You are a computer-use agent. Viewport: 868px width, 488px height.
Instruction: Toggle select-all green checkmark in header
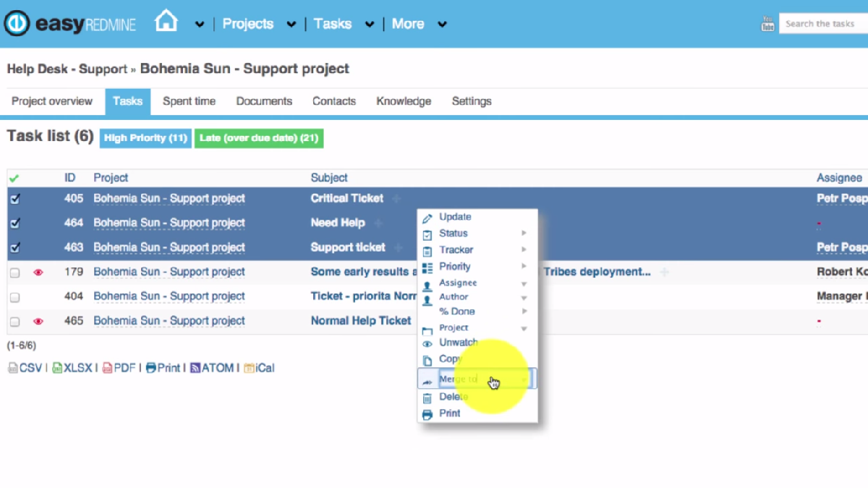pos(14,178)
